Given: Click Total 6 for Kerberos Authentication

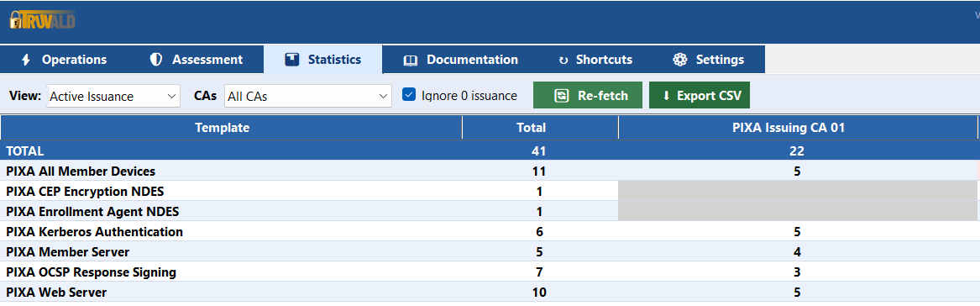Looking at the screenshot, I should pos(539,231).
